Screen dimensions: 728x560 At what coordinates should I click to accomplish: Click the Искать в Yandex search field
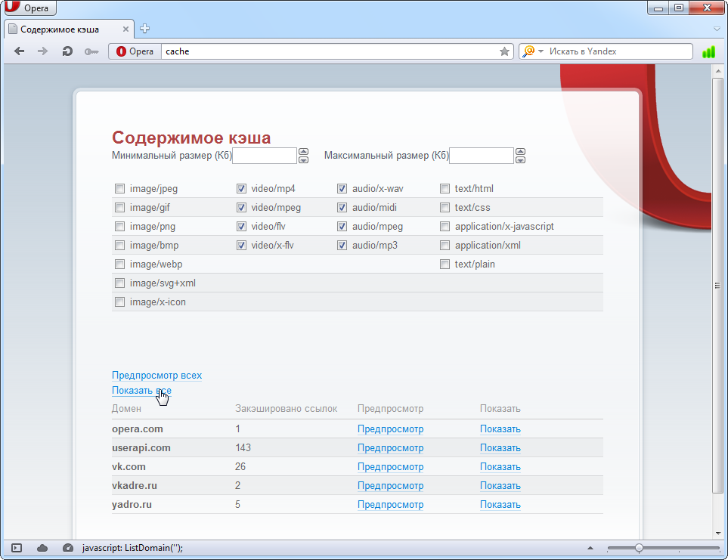coord(618,51)
